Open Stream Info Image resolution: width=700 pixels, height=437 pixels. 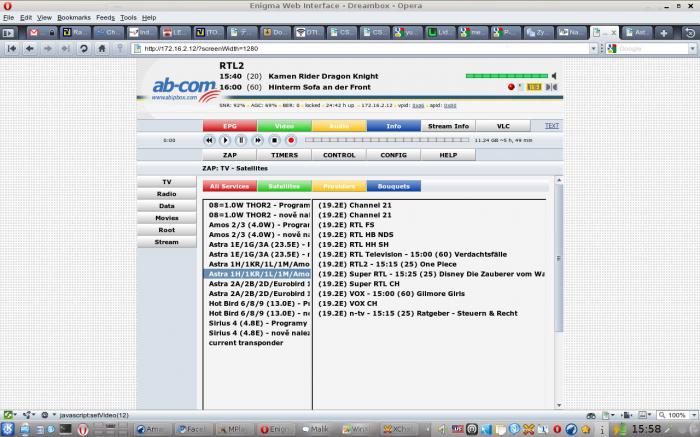[x=448, y=126]
